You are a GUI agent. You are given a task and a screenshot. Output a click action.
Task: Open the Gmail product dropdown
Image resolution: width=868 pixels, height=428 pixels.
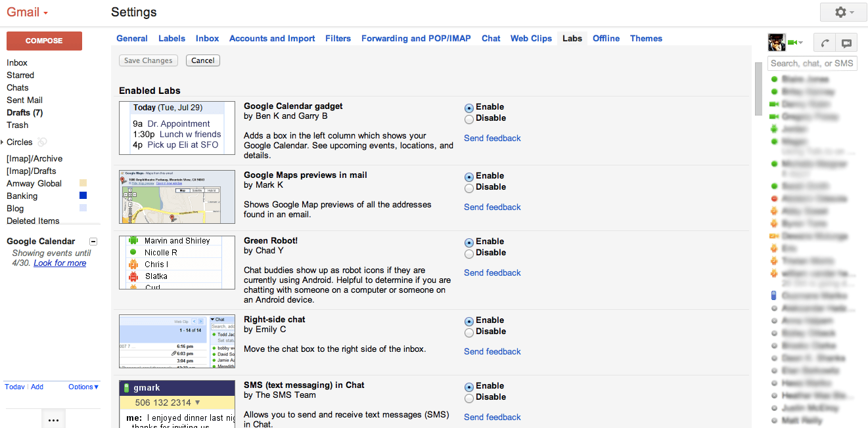[x=28, y=12]
